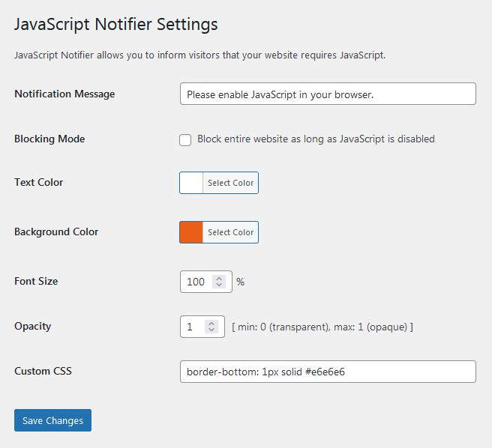
Task: Click the white Text Color swatch
Action: 192,183
